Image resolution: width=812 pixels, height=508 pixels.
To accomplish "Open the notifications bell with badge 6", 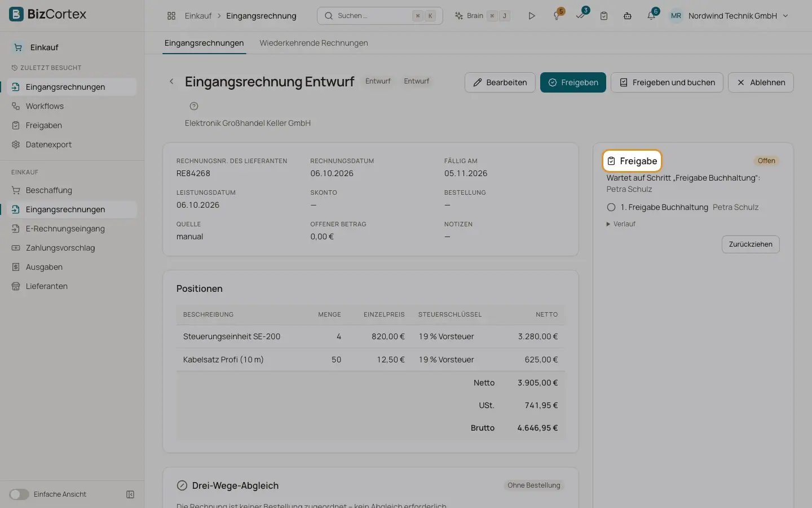I will (x=652, y=16).
